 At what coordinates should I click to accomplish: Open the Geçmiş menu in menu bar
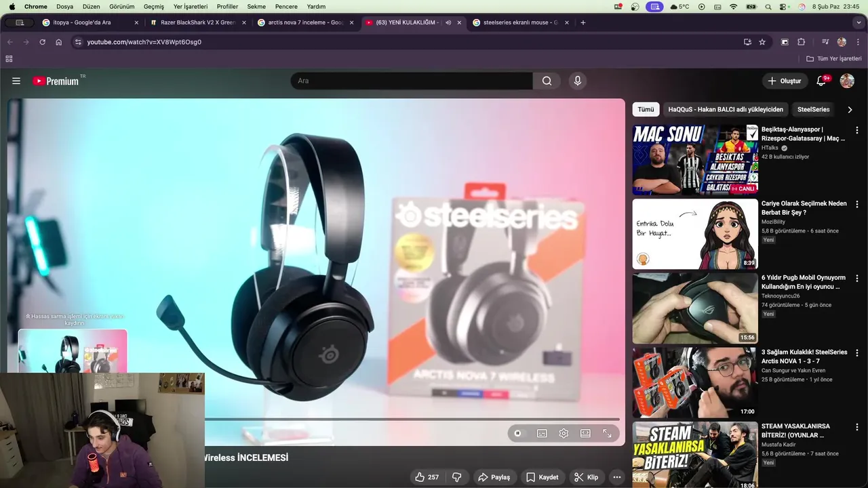[154, 6]
